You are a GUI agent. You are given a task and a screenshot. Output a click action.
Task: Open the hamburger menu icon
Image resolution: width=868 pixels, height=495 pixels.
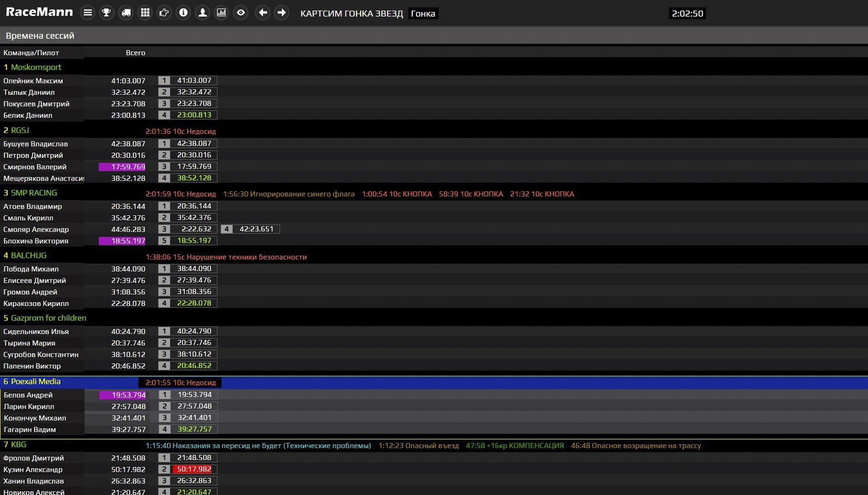click(x=87, y=13)
